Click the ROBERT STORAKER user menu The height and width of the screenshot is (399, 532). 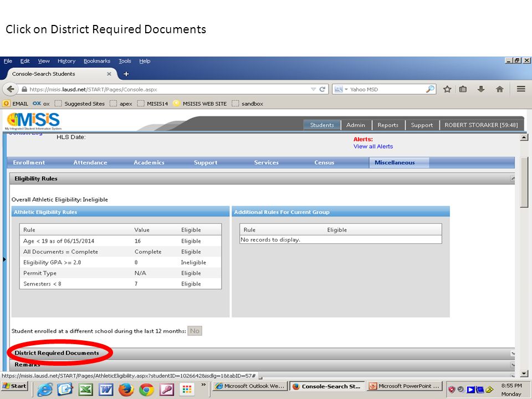[x=481, y=125]
